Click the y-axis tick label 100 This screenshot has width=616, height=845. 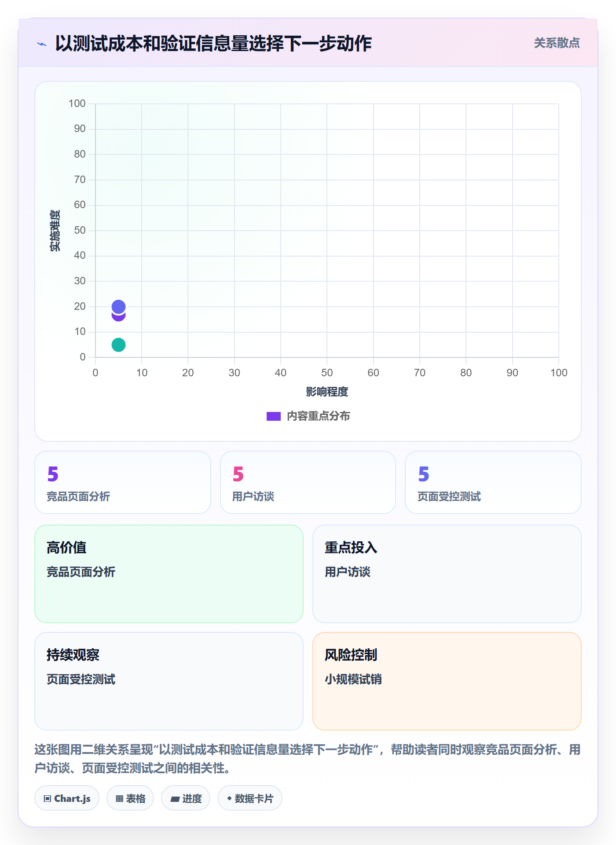coord(77,103)
